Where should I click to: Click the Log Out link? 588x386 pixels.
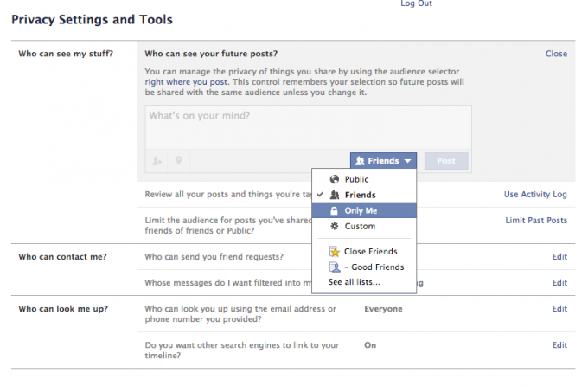(416, 3)
